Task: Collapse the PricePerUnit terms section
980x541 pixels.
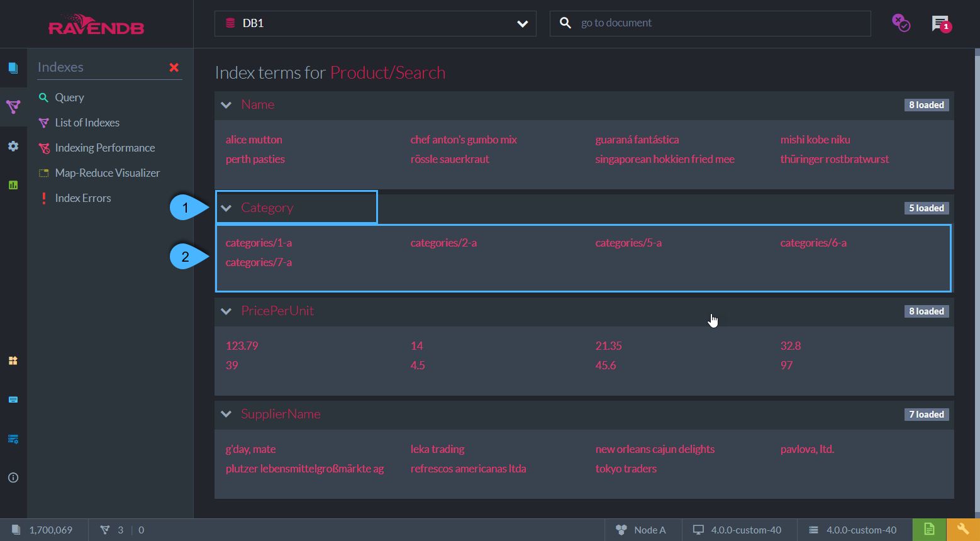Action: pyautogui.click(x=226, y=311)
